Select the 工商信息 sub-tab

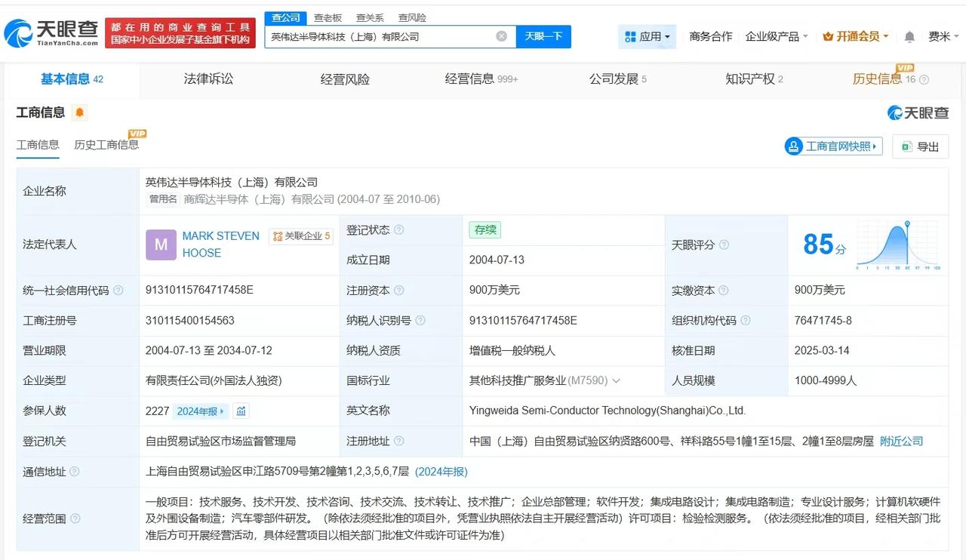[x=38, y=145]
